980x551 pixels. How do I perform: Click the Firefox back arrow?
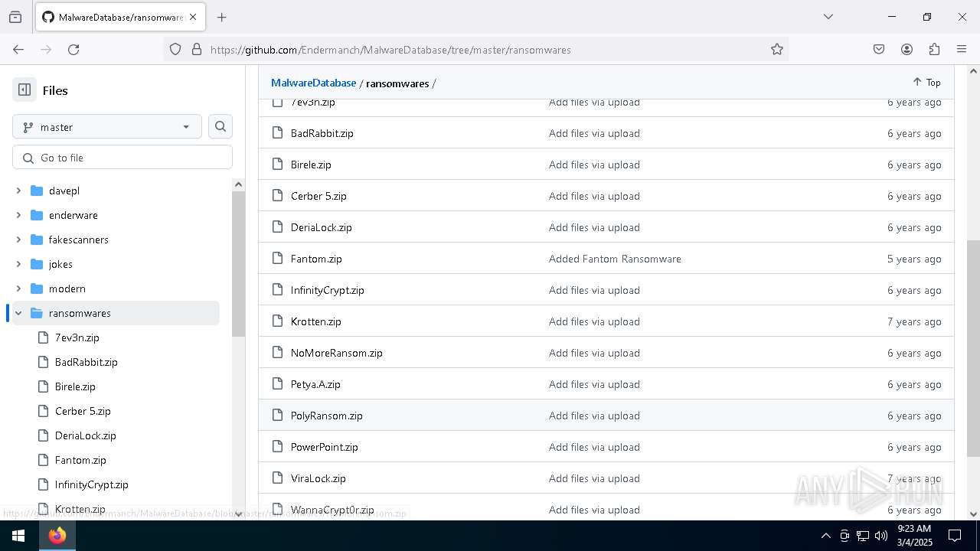pyautogui.click(x=18, y=49)
